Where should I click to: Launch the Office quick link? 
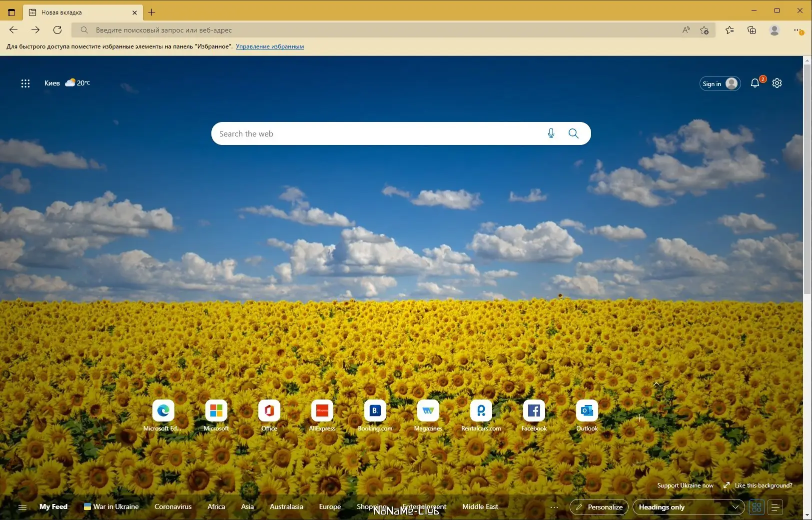pyautogui.click(x=269, y=415)
